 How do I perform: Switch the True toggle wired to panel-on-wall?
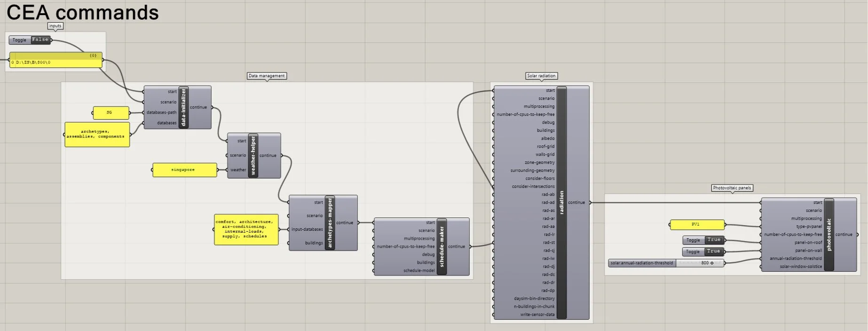[714, 251]
